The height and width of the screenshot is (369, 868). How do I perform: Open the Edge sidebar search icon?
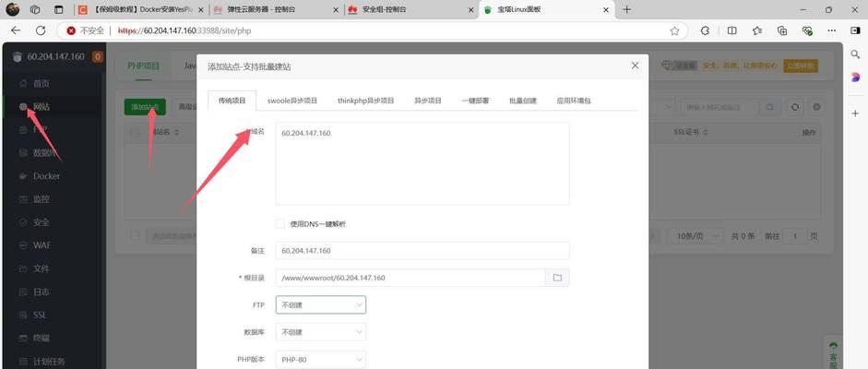[855, 54]
